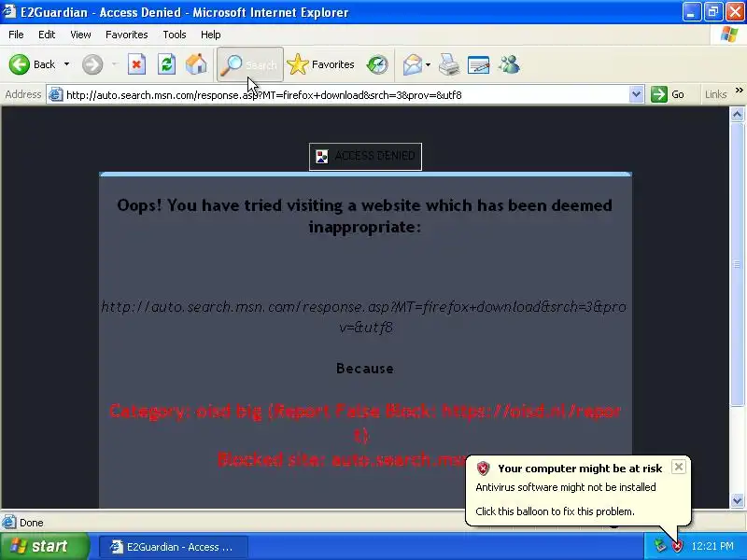The height and width of the screenshot is (560, 747).
Task: Refresh the page using the green arrows icon
Action: click(x=167, y=64)
